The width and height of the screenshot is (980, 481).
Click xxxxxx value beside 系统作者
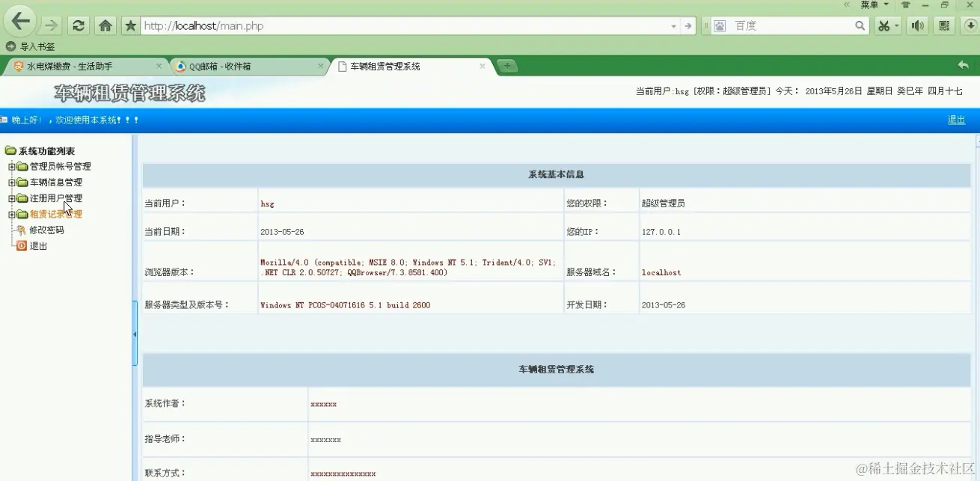click(x=323, y=404)
